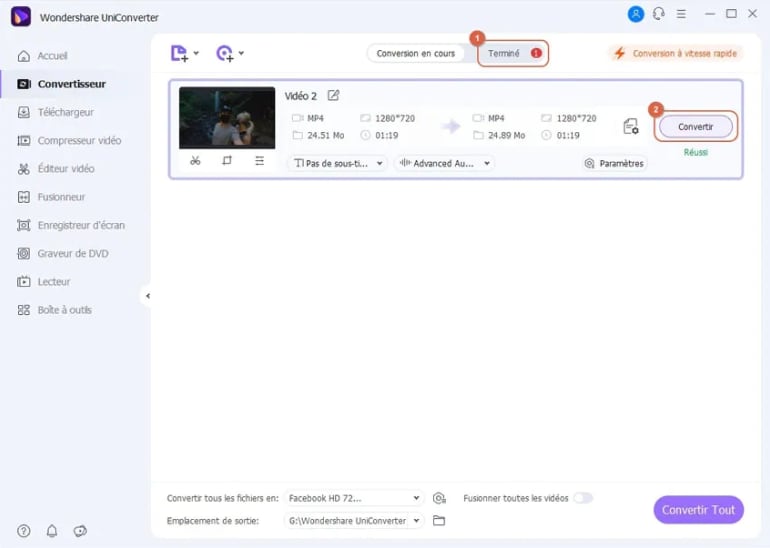Image resolution: width=770 pixels, height=548 pixels.
Task: Open Paramètres for Vidéo 2
Action: (614, 163)
